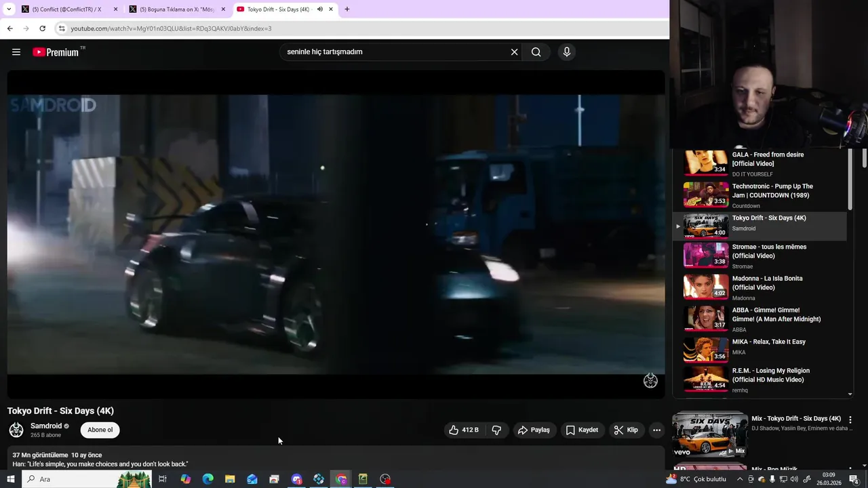Click the taskbar Ara search box
The width and height of the screenshot is (868, 488).
click(x=87, y=479)
